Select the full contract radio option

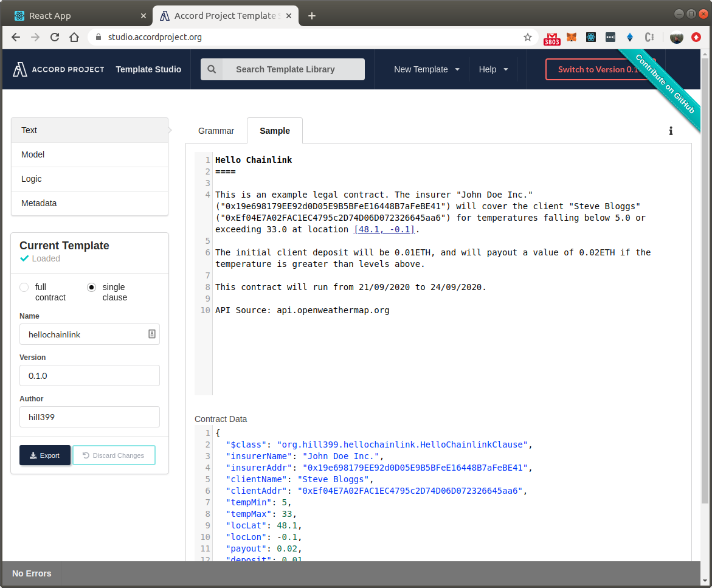[x=24, y=287]
